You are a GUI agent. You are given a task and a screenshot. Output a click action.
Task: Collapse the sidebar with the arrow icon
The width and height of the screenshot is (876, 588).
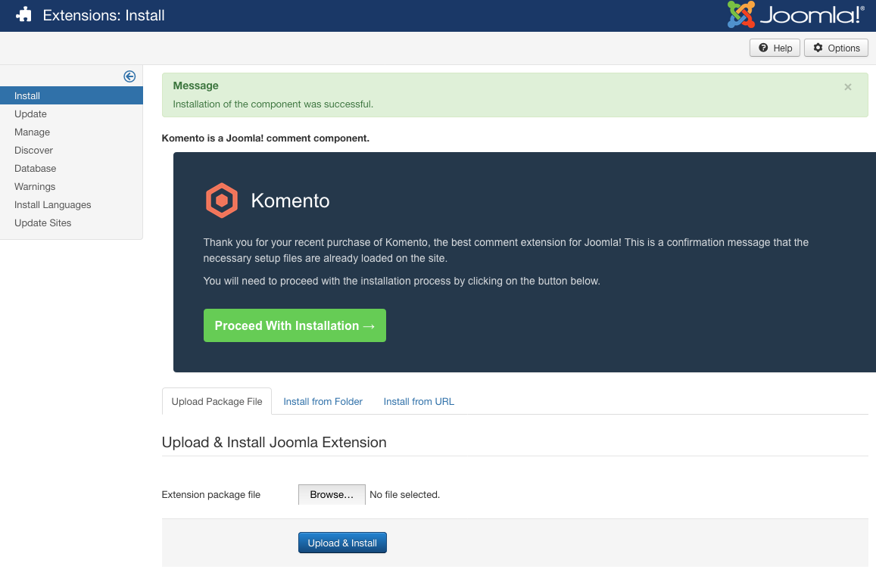pos(129,76)
